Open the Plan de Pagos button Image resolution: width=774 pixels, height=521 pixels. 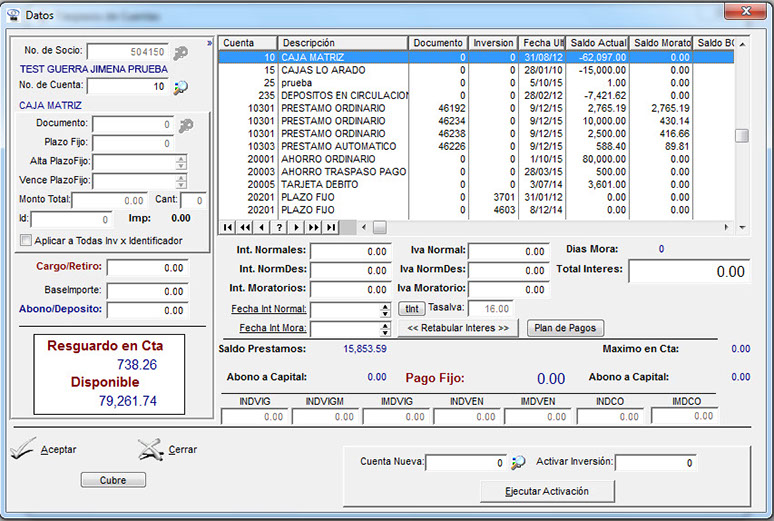(567, 328)
